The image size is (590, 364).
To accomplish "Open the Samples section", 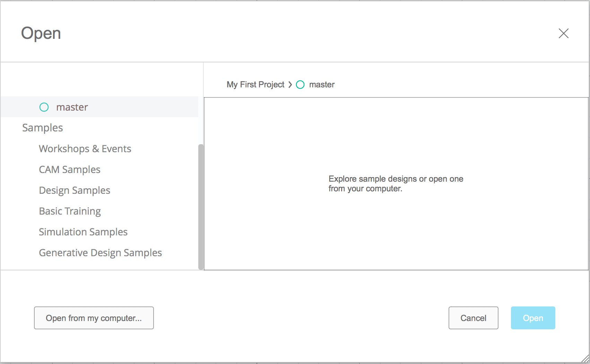I will pos(43,128).
